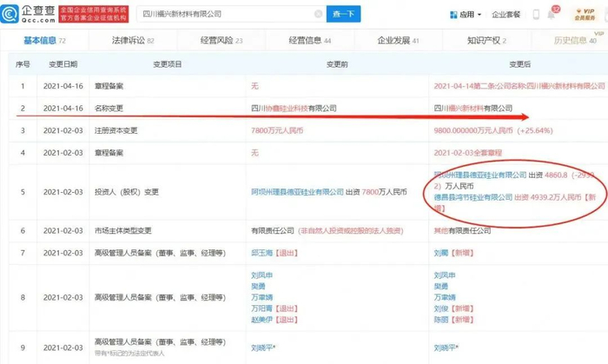The height and width of the screenshot is (364, 608).
Task: Open 刘晓平 link in the 变更后 column
Action: [446, 348]
